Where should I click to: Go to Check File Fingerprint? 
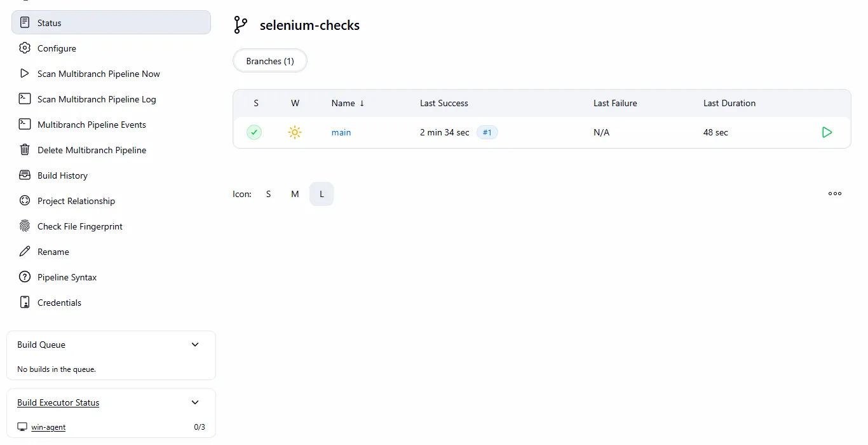click(111, 226)
